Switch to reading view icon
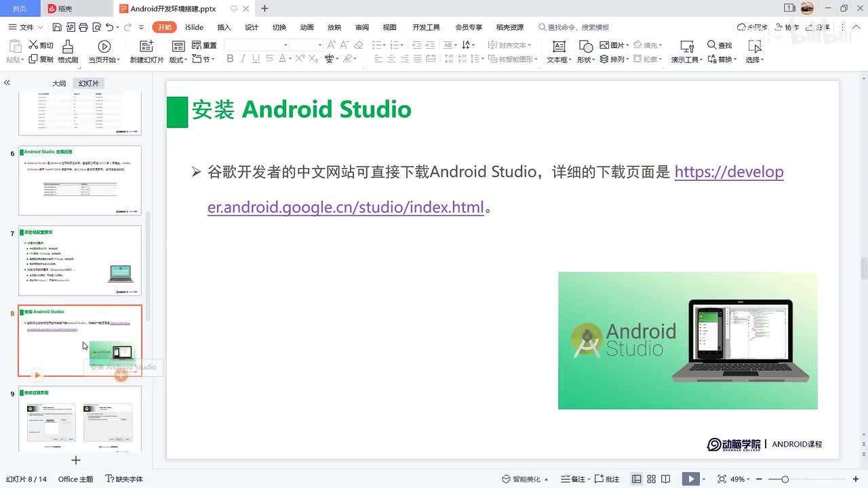The height and width of the screenshot is (488, 868). tap(667, 479)
